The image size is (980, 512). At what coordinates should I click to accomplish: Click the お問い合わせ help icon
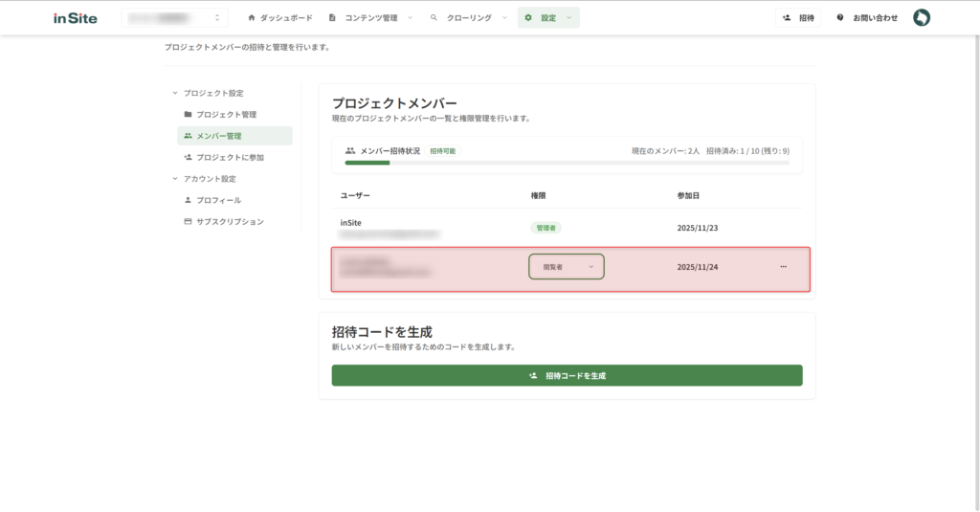840,18
